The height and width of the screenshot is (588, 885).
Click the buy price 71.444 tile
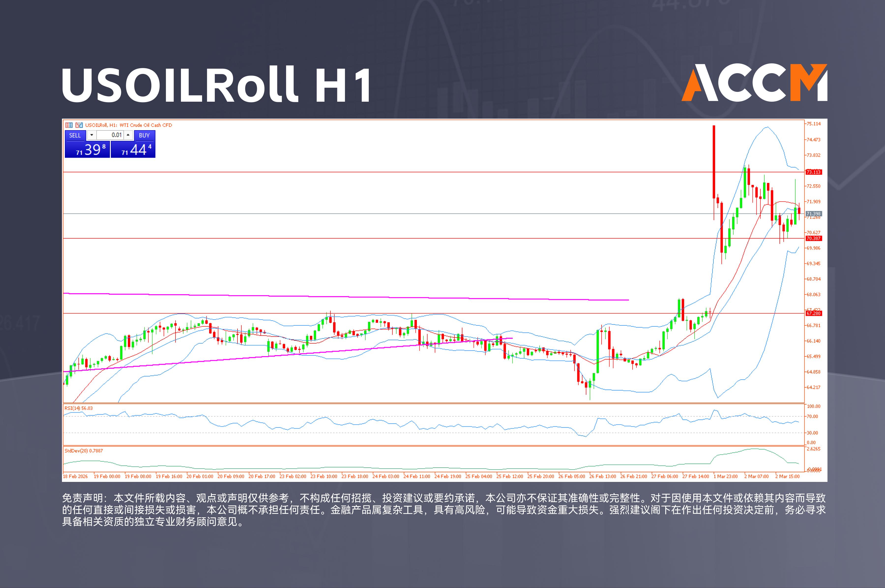pyautogui.click(x=133, y=150)
